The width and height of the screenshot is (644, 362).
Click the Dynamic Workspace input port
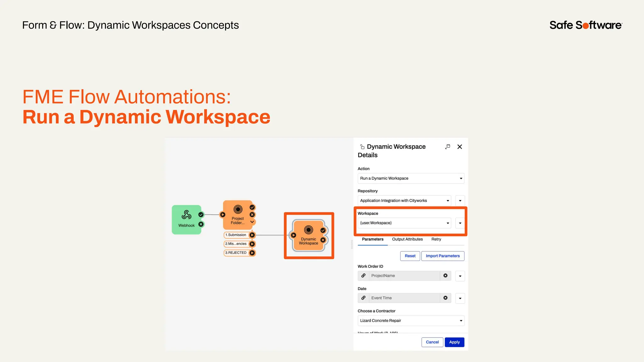pyautogui.click(x=293, y=235)
